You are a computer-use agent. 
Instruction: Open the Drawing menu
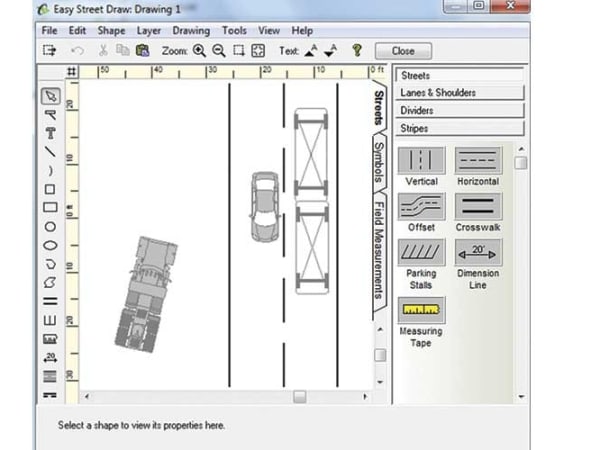coord(190,31)
